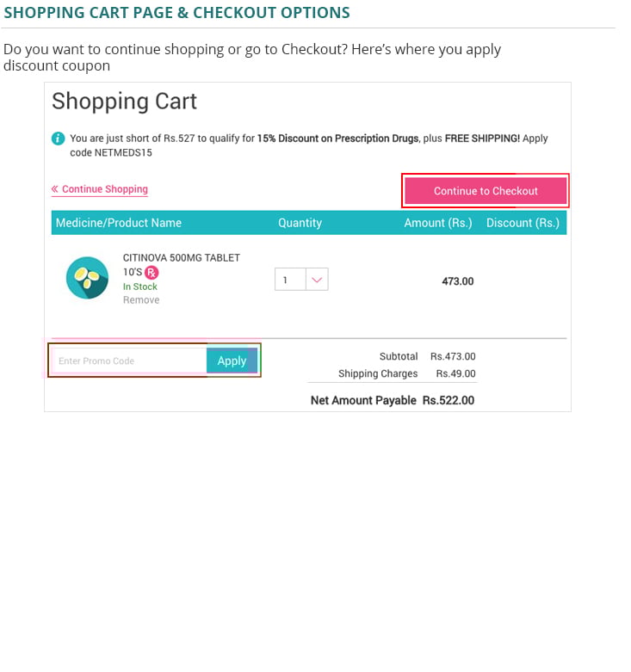
Task: Select the Discount (Rs.) column header
Action: click(x=523, y=223)
